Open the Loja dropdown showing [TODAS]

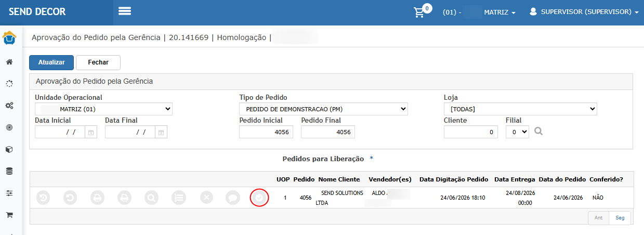click(x=520, y=109)
